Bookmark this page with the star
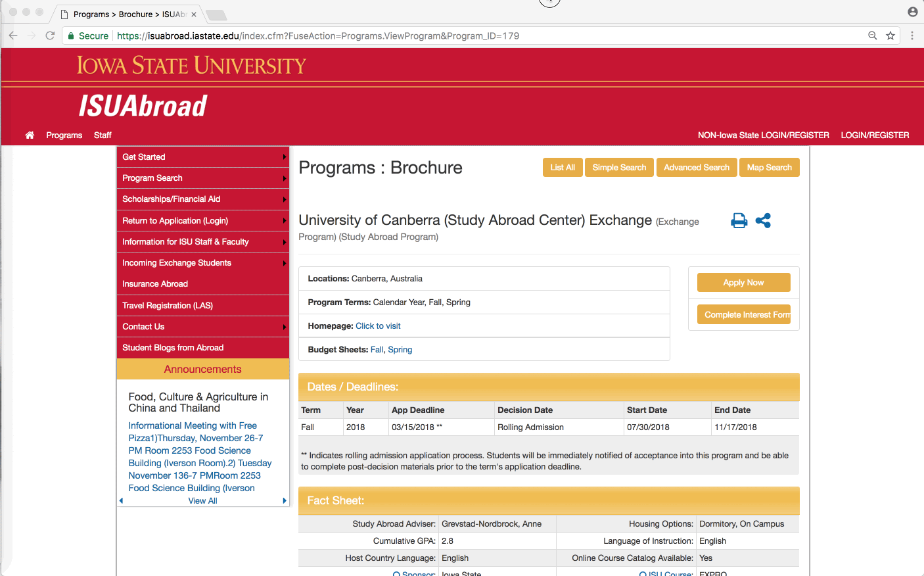This screenshot has height=576, width=924. [x=890, y=36]
